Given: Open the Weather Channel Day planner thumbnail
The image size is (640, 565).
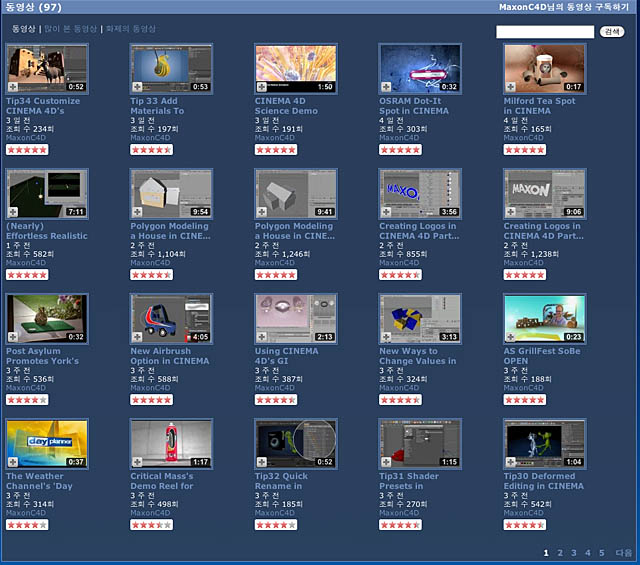Looking at the screenshot, I should pyautogui.click(x=47, y=444).
